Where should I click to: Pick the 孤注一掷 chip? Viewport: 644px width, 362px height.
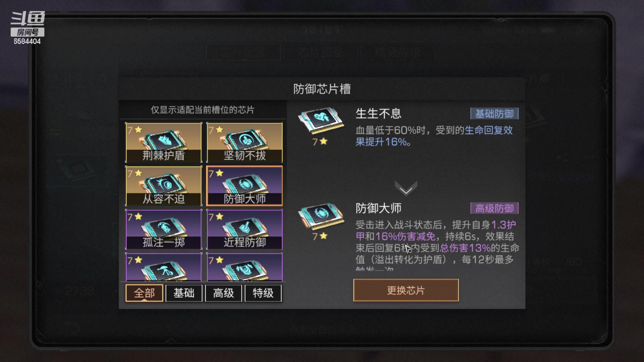pyautogui.click(x=164, y=229)
